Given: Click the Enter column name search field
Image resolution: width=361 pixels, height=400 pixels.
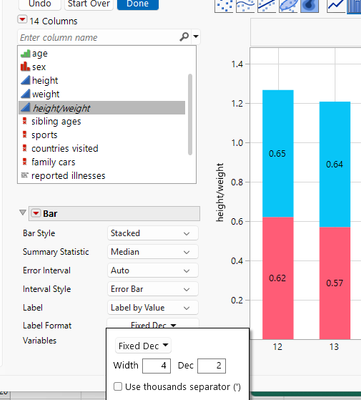Looking at the screenshot, I should [x=98, y=37].
